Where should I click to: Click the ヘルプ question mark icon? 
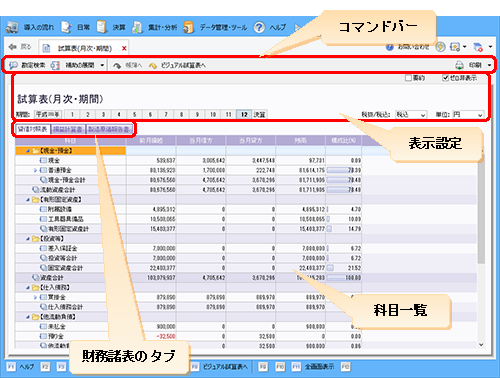(259, 27)
